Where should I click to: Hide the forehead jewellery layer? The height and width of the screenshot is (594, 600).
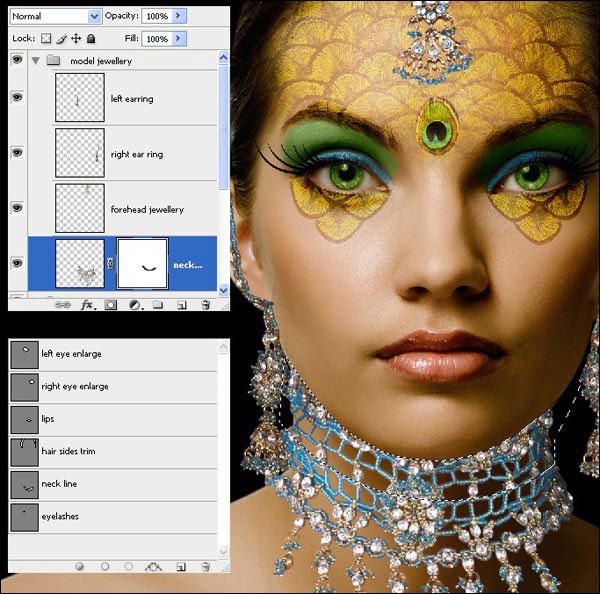[x=16, y=208]
